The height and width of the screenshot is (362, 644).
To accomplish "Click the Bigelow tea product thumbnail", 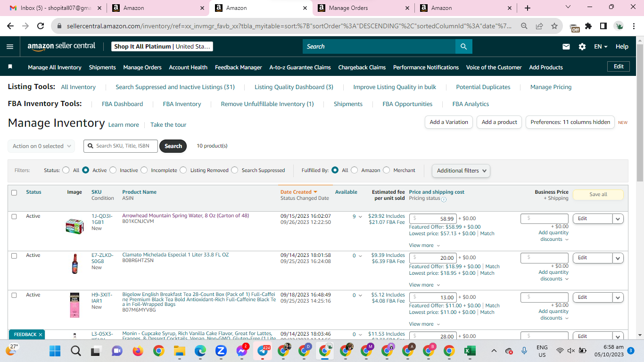I will coord(74,304).
